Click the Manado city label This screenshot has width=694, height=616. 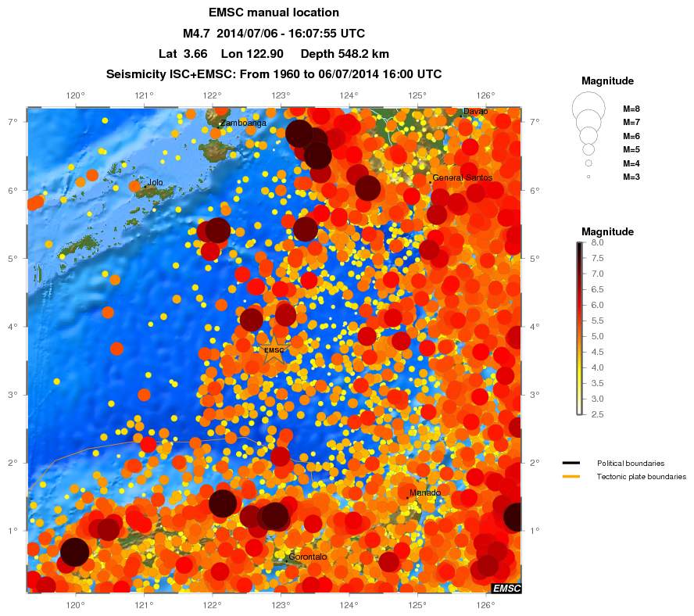tap(425, 492)
